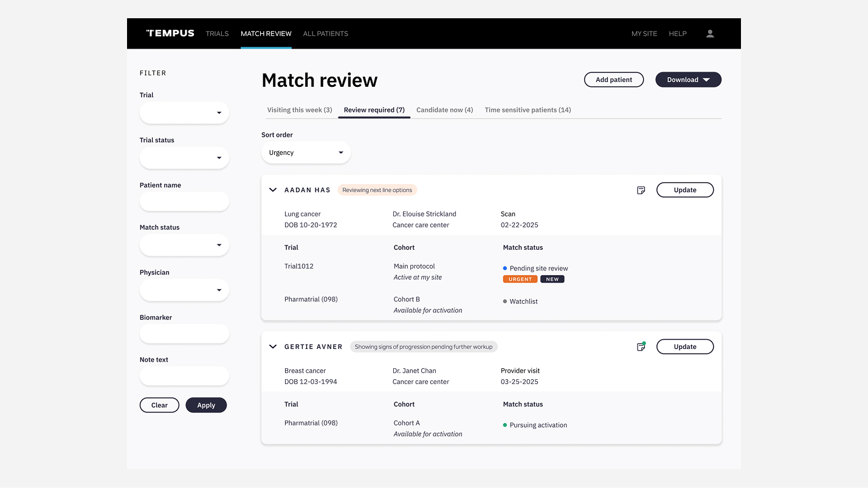Screen dimensions: 868x488
Task: Collapse the Aadan Has patient card
Action: point(273,190)
